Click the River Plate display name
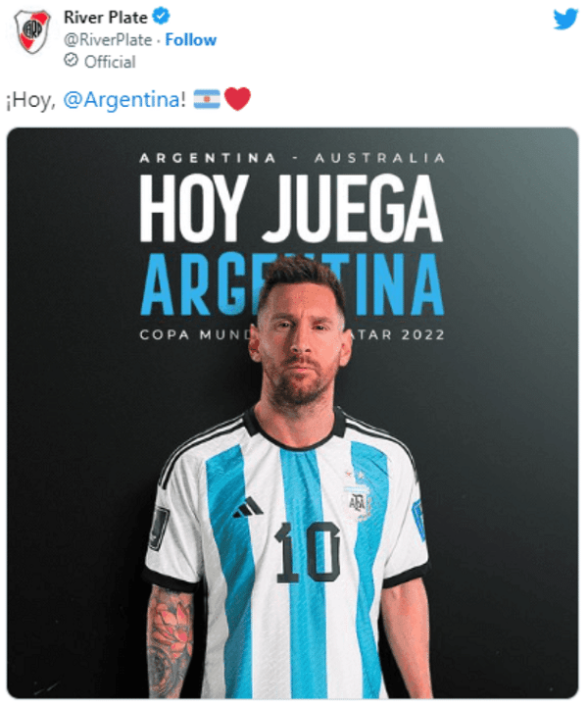The image size is (588, 707). pos(106,17)
